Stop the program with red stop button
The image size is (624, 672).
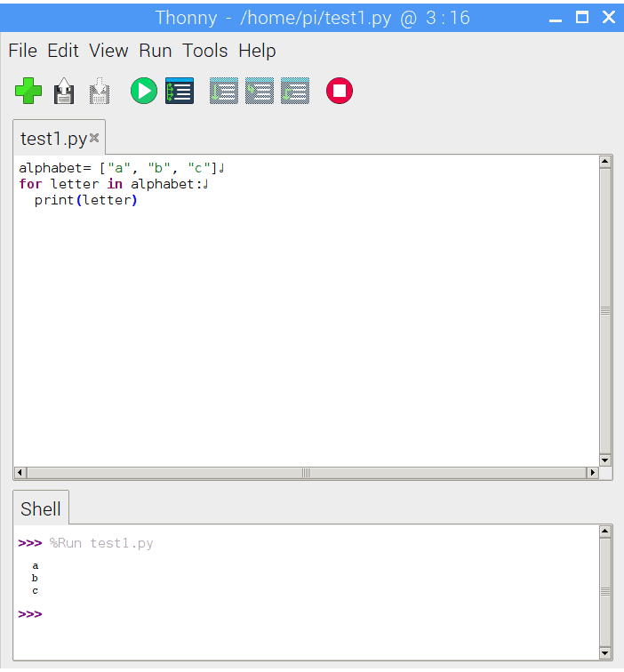pos(340,91)
